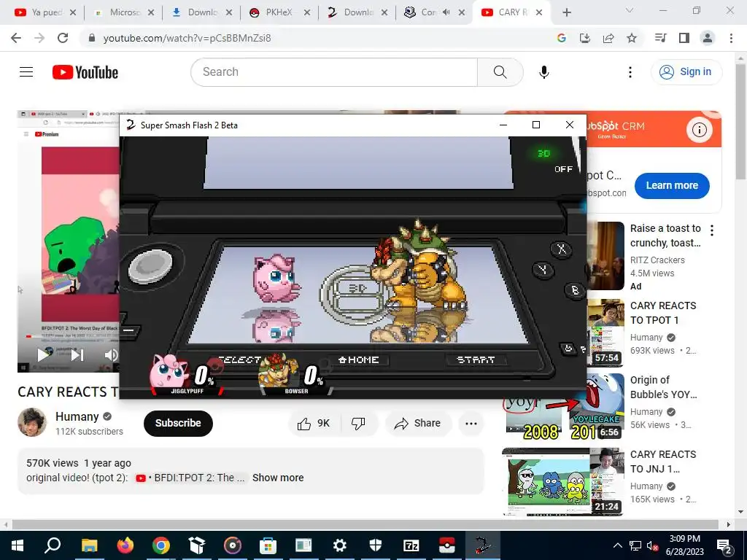Start voice search with microphone icon
The width and height of the screenshot is (747, 560).
(543, 72)
